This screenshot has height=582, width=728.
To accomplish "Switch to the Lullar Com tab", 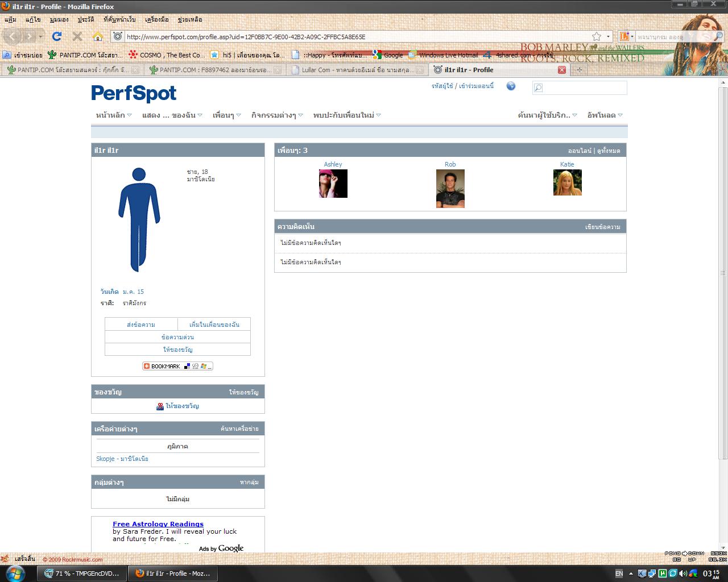I will click(356, 70).
